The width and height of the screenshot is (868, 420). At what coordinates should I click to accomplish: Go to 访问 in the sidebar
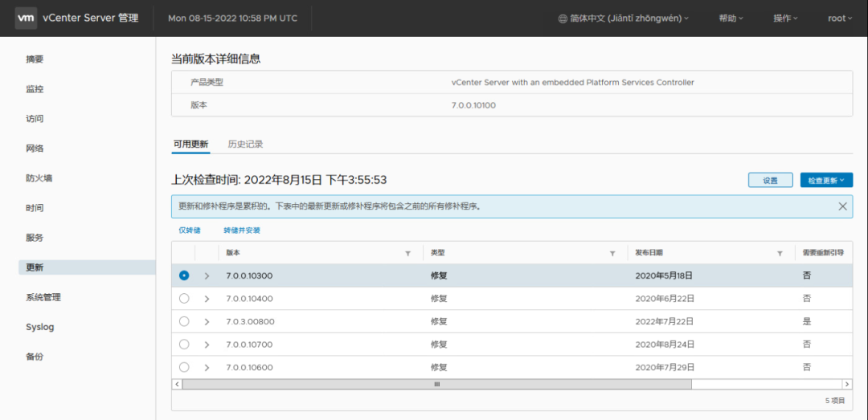[x=35, y=119]
